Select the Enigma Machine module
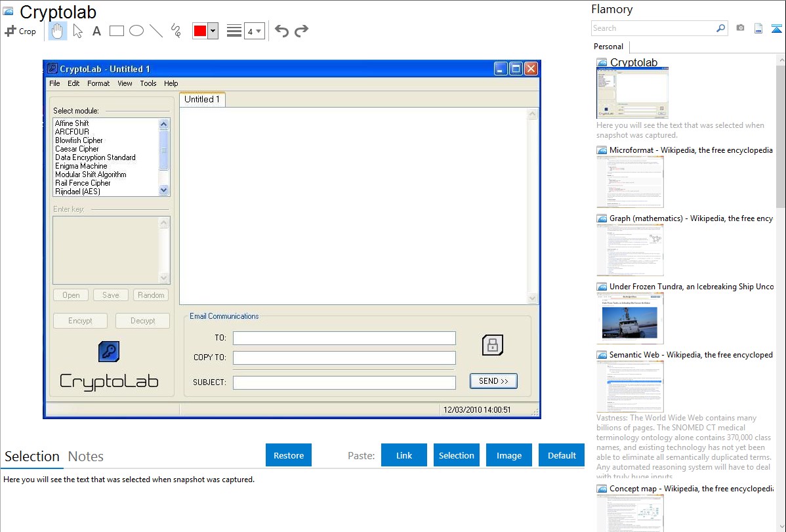This screenshot has width=786, height=532. (x=81, y=166)
